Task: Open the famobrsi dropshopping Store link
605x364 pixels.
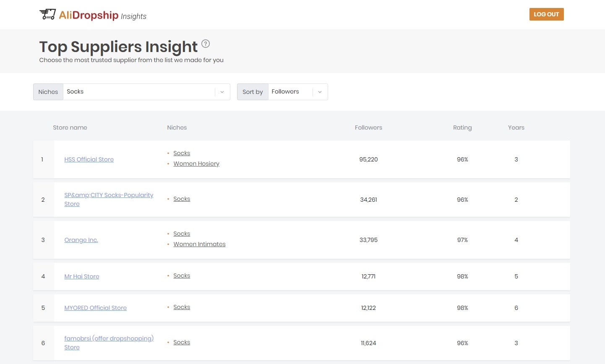Action: pos(109,338)
